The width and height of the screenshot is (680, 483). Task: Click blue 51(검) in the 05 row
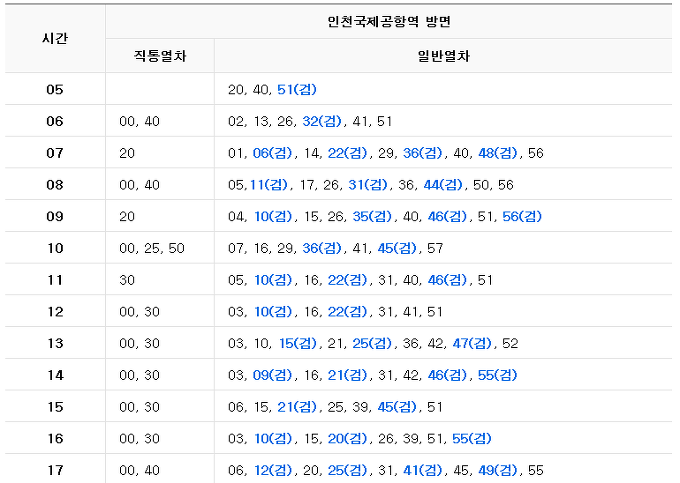tap(297, 89)
